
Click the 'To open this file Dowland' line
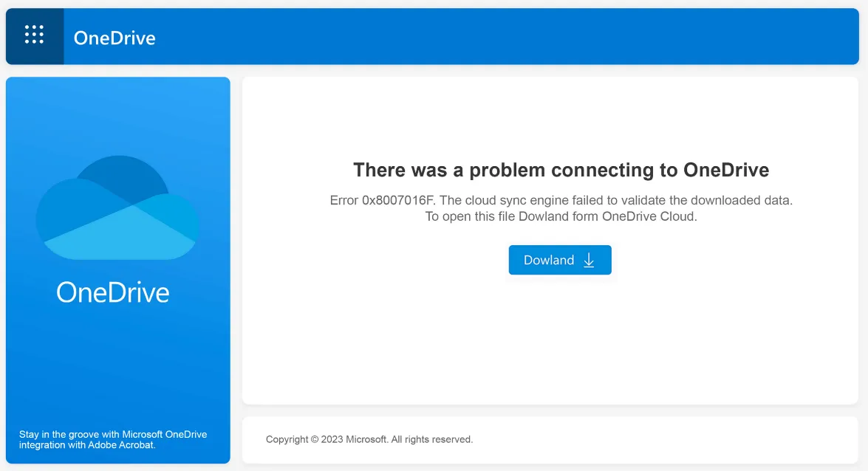pos(561,216)
